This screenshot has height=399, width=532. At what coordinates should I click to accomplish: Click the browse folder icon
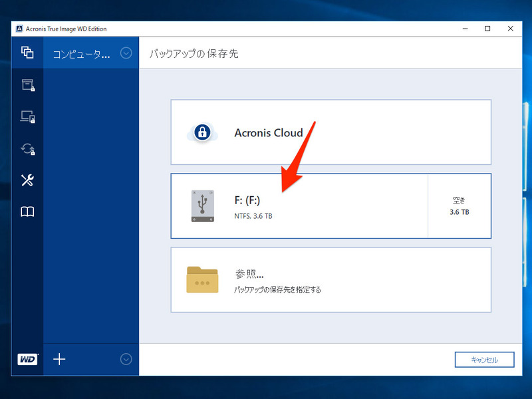point(202,279)
